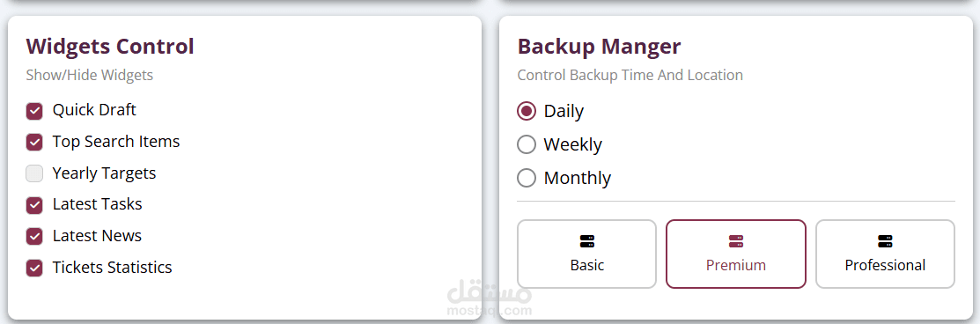
Task: Click the Yearly Targets label text
Action: click(x=105, y=173)
